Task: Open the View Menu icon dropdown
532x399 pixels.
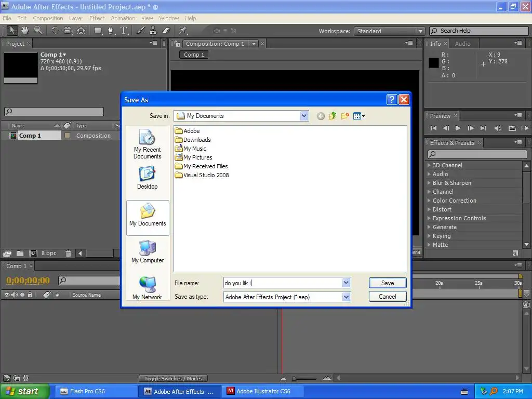Action: point(359,116)
